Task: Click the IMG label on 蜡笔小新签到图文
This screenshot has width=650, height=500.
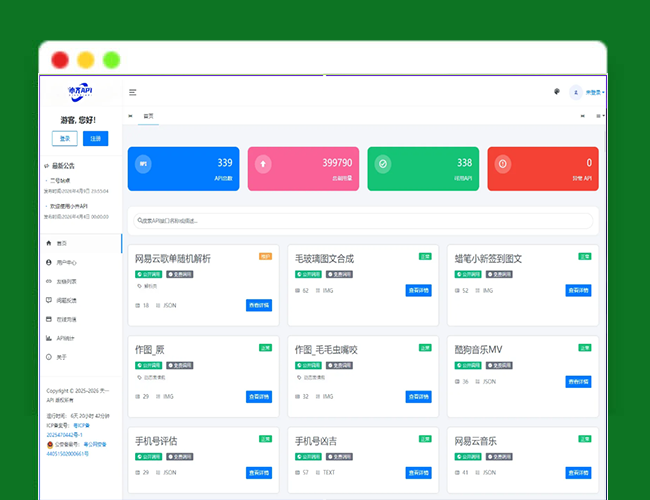Action: (488, 291)
